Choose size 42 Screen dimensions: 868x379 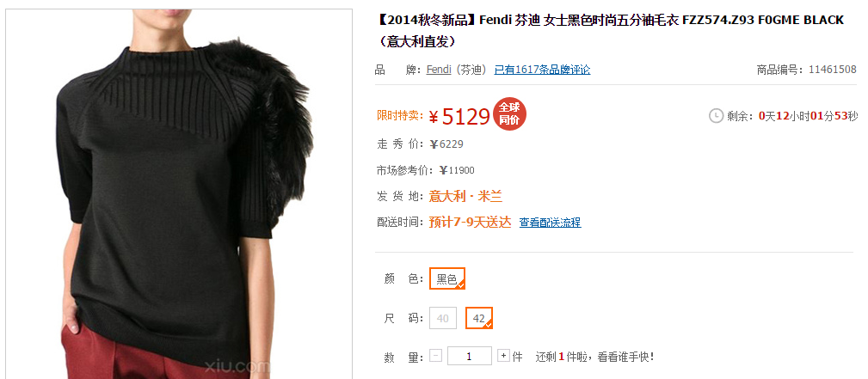point(479,318)
